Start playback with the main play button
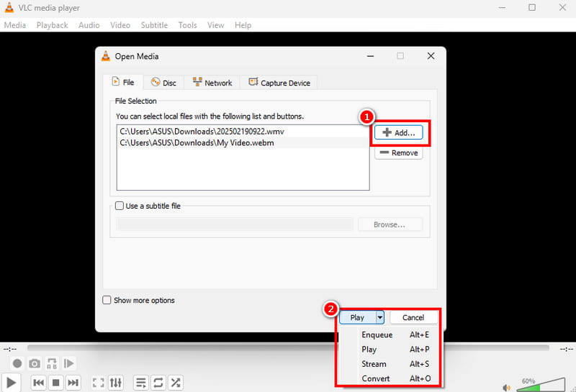The height and width of the screenshot is (392, 576). coord(11,383)
